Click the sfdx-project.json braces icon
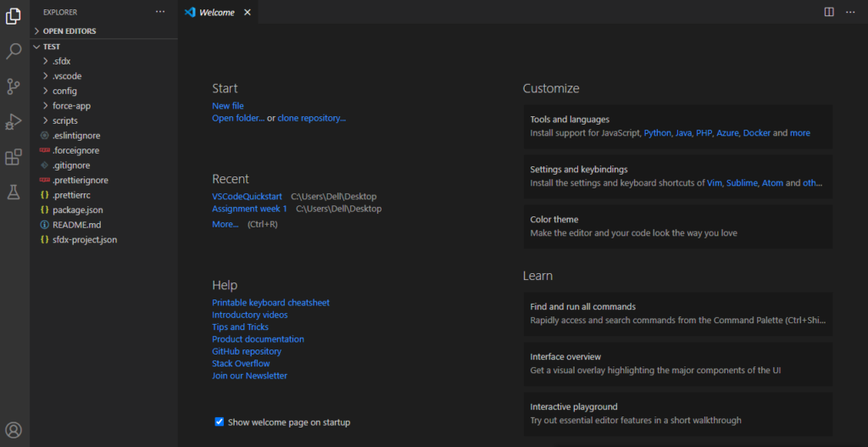Viewport: 868px width, 447px height. [x=44, y=240]
